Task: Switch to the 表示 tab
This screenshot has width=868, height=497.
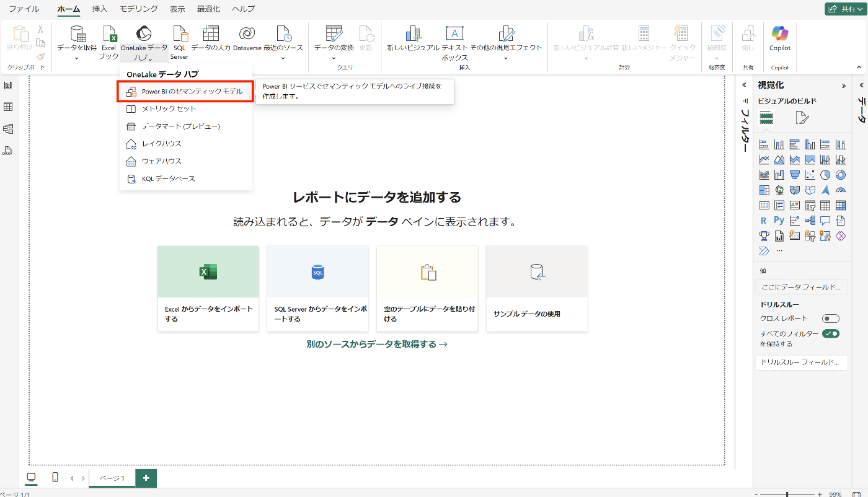Action: (178, 9)
